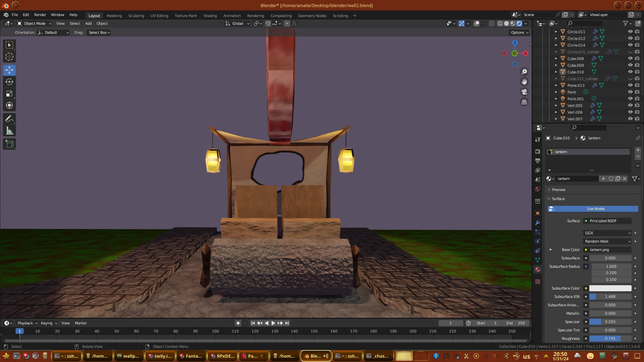Hide Cube.008 with its eye icon
644x362 pixels.
pyautogui.click(x=630, y=58)
